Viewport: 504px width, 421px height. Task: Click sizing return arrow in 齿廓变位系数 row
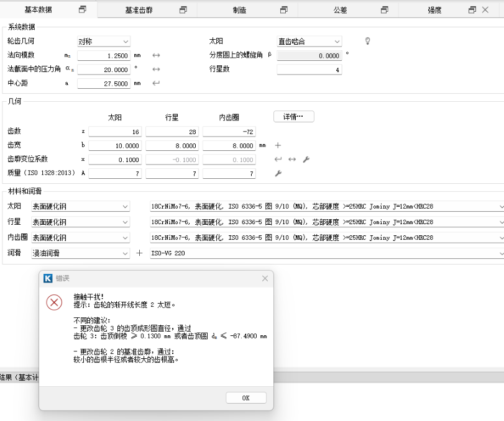(278, 160)
